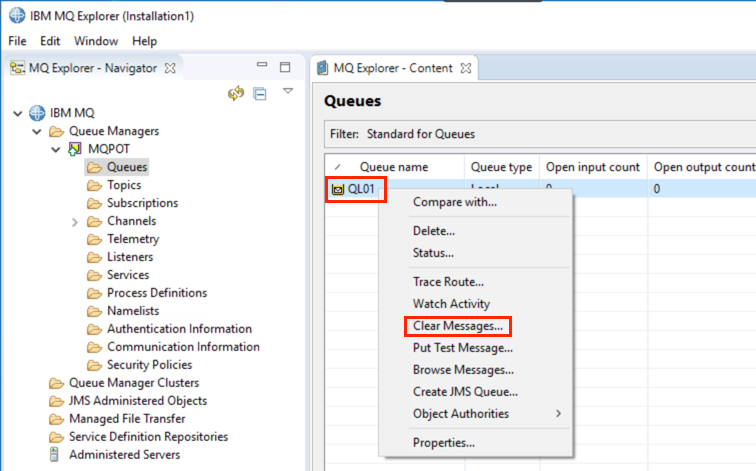The image size is (756, 471).
Task: Select Managed File Transfer tree item
Action: point(127,418)
